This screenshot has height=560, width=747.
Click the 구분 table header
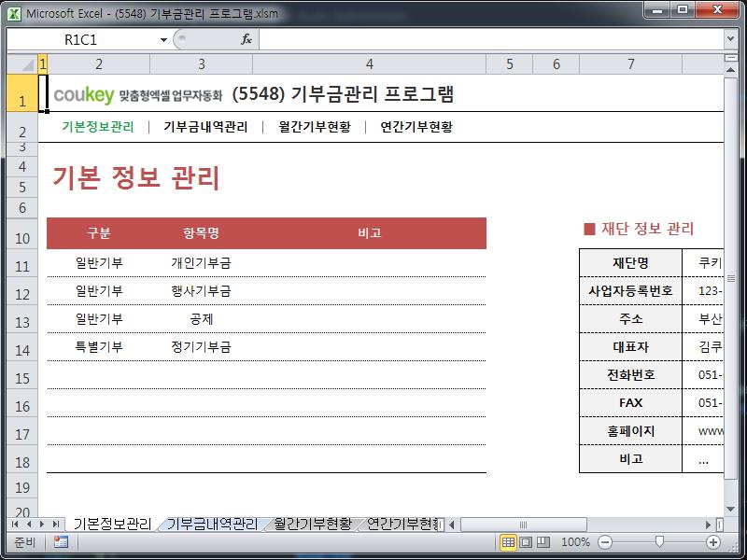click(x=99, y=232)
